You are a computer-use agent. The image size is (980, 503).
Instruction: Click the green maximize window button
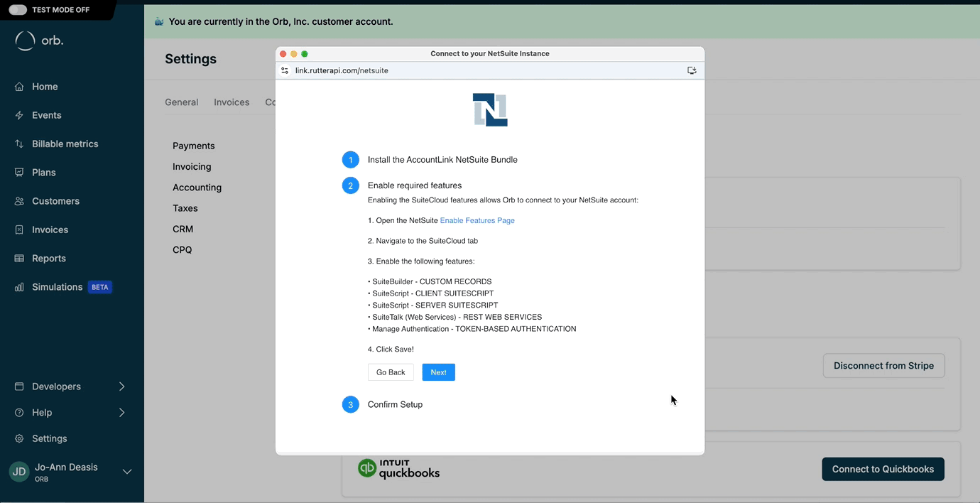[305, 54]
